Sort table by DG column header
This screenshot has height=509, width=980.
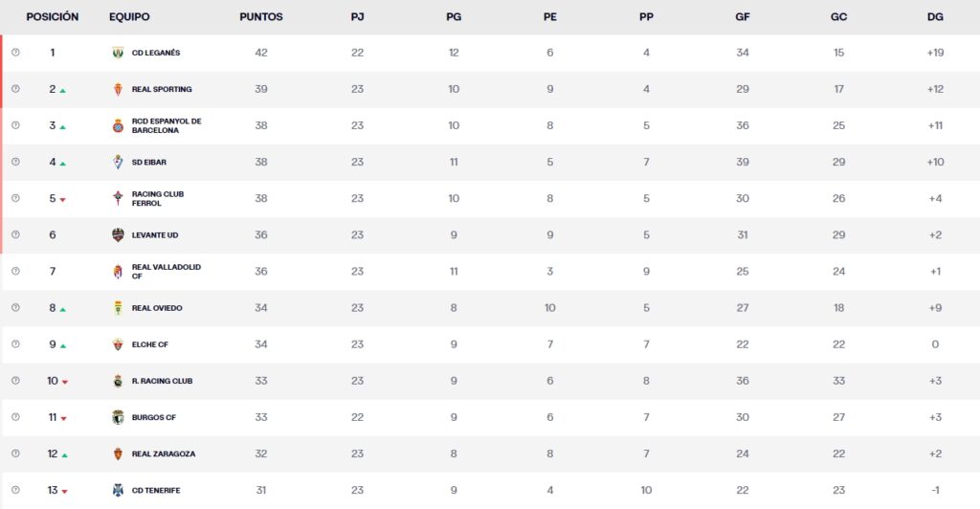point(935,17)
